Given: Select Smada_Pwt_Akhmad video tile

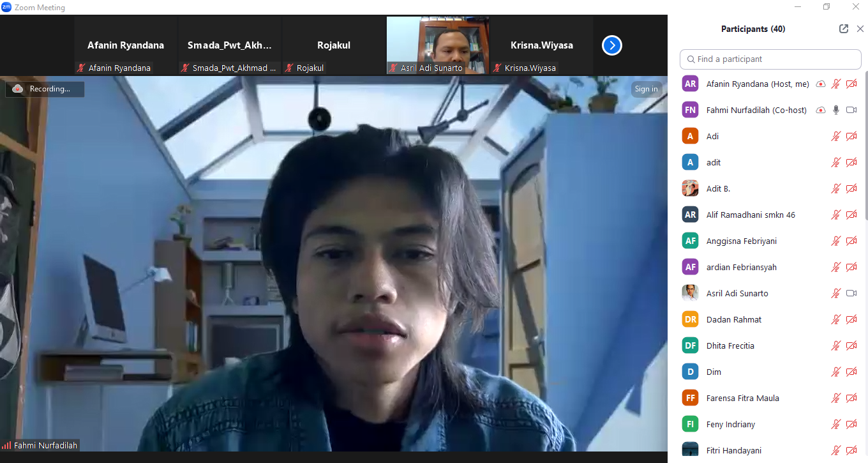Looking at the screenshot, I should pyautogui.click(x=230, y=45).
